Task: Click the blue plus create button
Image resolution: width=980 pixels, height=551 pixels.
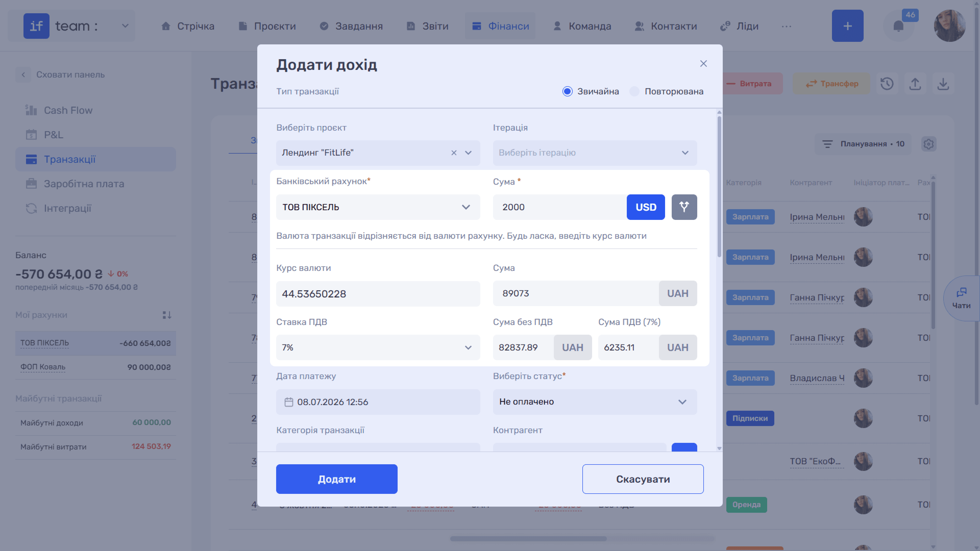Action: pos(847,26)
